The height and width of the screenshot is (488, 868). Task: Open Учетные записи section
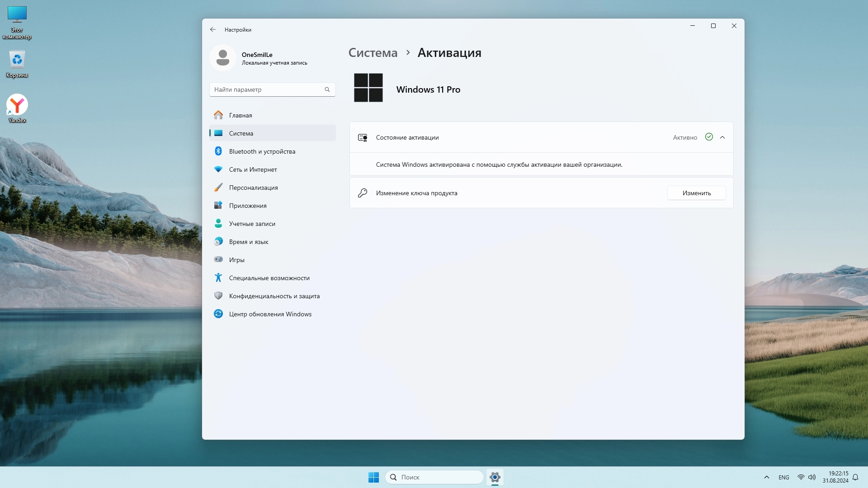[252, 224]
